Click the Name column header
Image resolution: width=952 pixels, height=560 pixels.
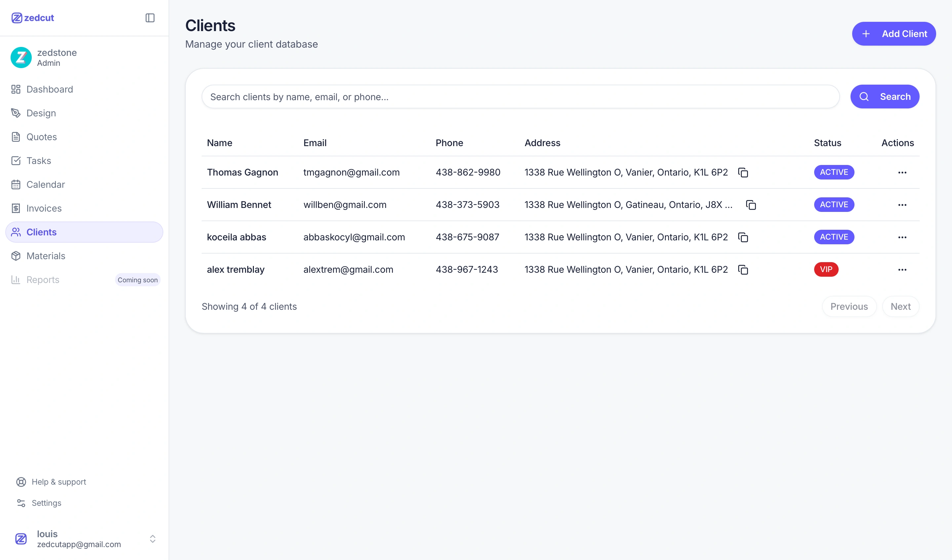(219, 143)
